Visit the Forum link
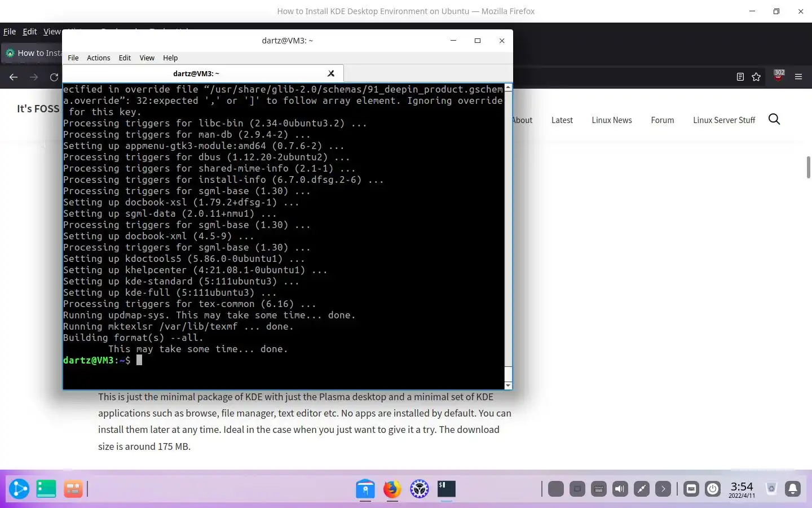This screenshot has height=508, width=812. click(x=663, y=120)
